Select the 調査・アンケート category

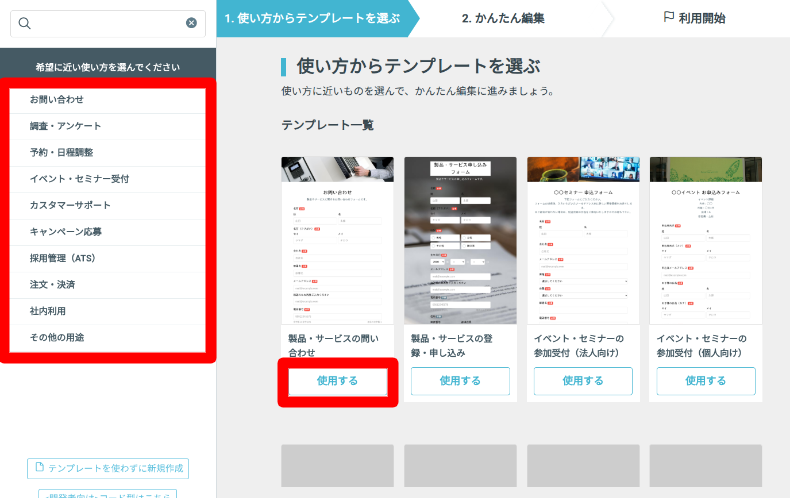pyautogui.click(x=108, y=126)
